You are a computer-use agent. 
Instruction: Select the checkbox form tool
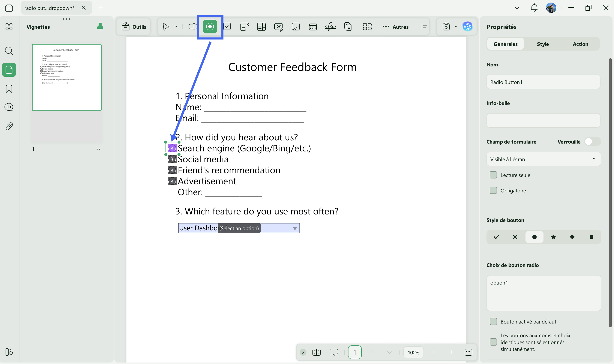(x=227, y=27)
